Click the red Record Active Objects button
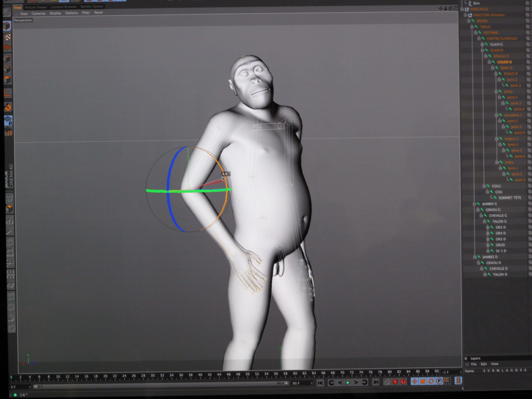Viewport: 532px width, 399px height. [395, 381]
